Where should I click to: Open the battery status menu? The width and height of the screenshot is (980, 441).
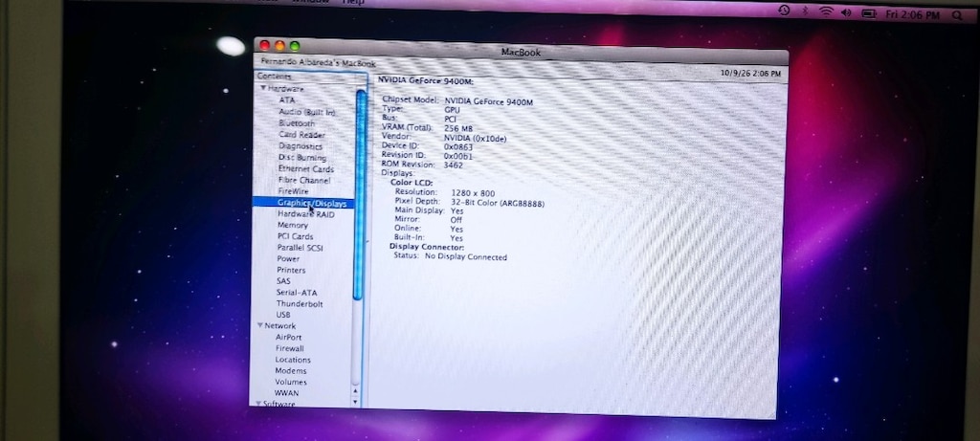869,13
